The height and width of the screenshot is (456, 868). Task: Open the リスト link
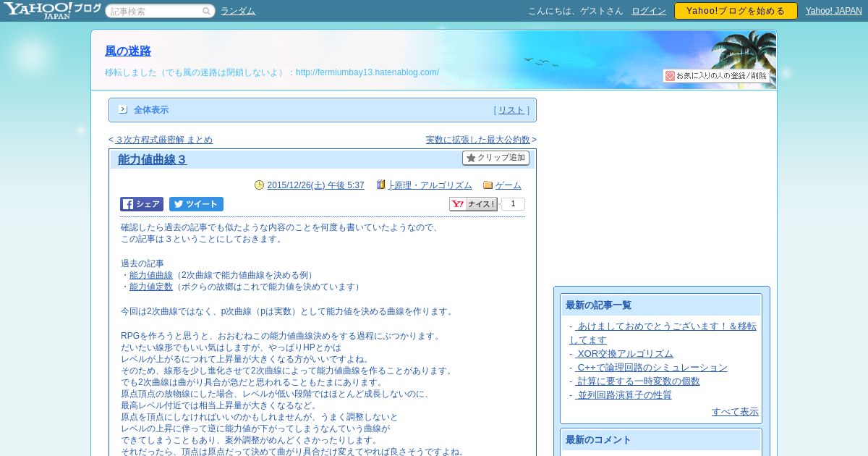(511, 110)
